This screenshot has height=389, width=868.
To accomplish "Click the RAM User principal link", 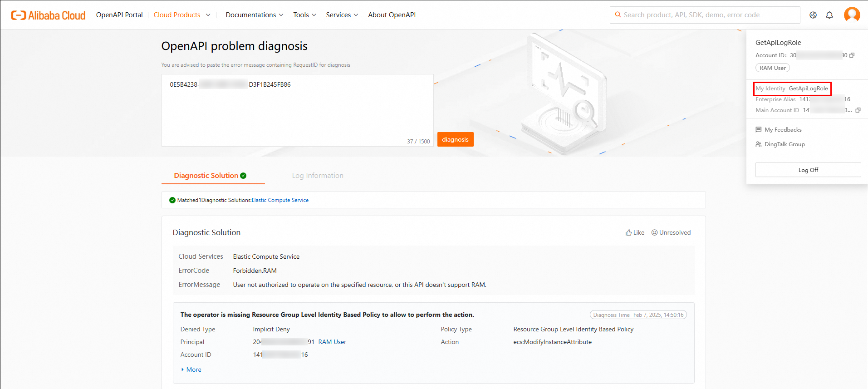I will point(332,342).
